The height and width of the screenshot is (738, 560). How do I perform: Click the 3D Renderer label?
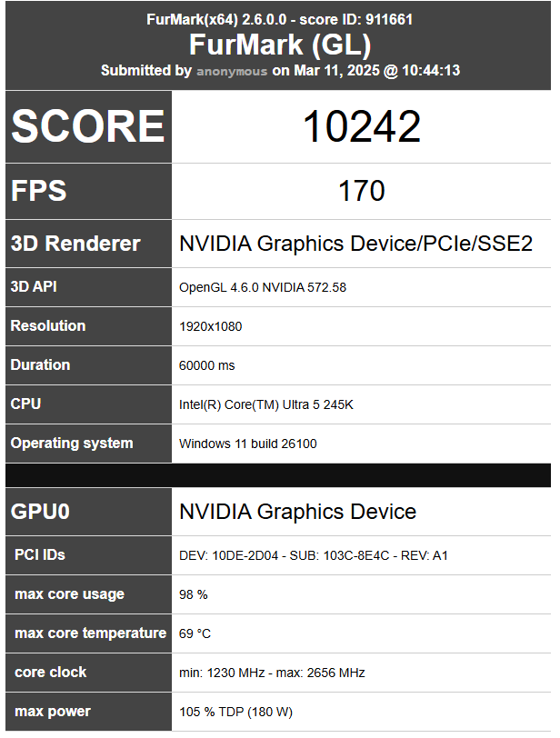75,244
